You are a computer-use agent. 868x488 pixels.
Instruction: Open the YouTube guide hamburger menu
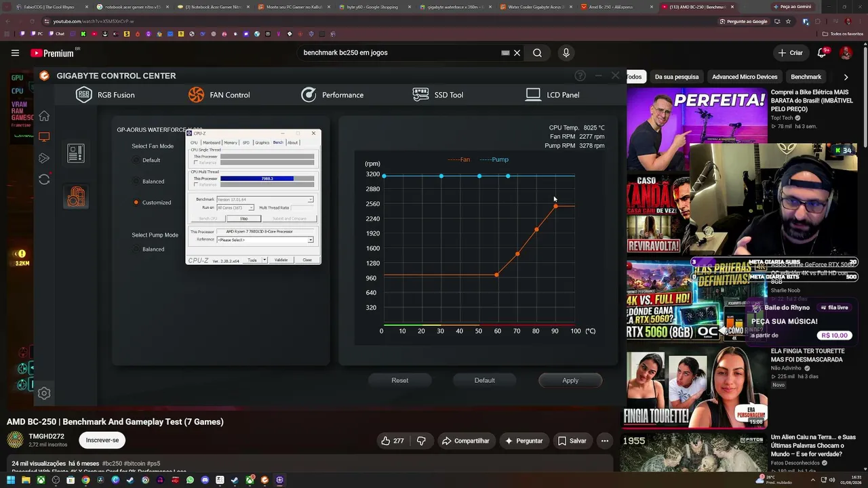point(15,53)
